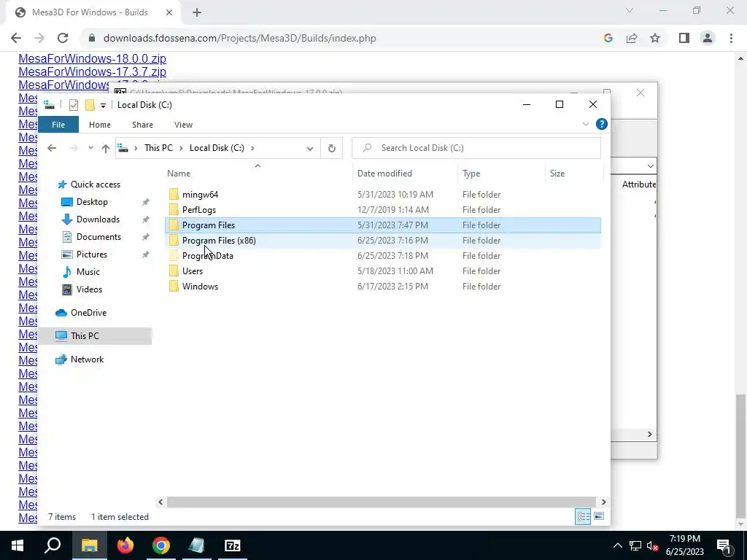
Task: Click New folder icon in title bar
Action: (x=90, y=105)
